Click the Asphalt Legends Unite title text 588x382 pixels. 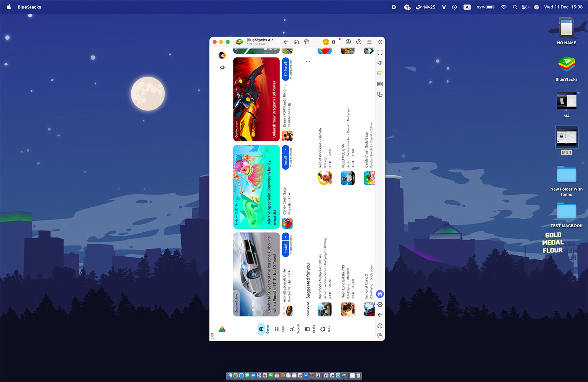(284, 286)
